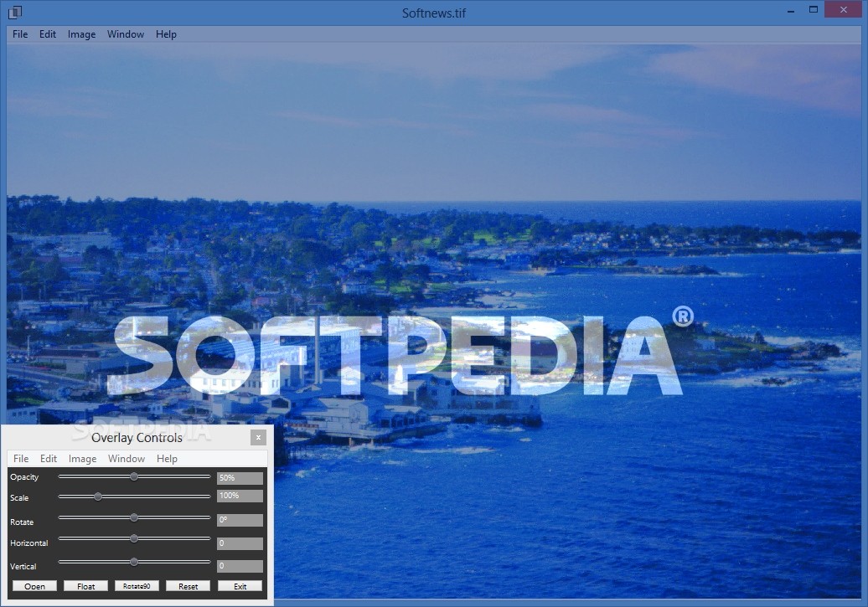The height and width of the screenshot is (607, 868).
Task: Click the Horizontal offset slider handle
Action: point(134,538)
